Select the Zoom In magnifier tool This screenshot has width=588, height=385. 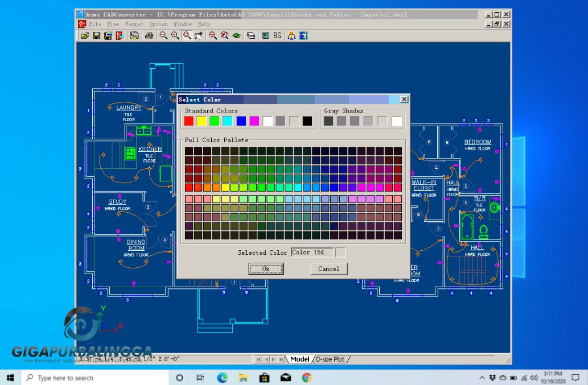175,35
